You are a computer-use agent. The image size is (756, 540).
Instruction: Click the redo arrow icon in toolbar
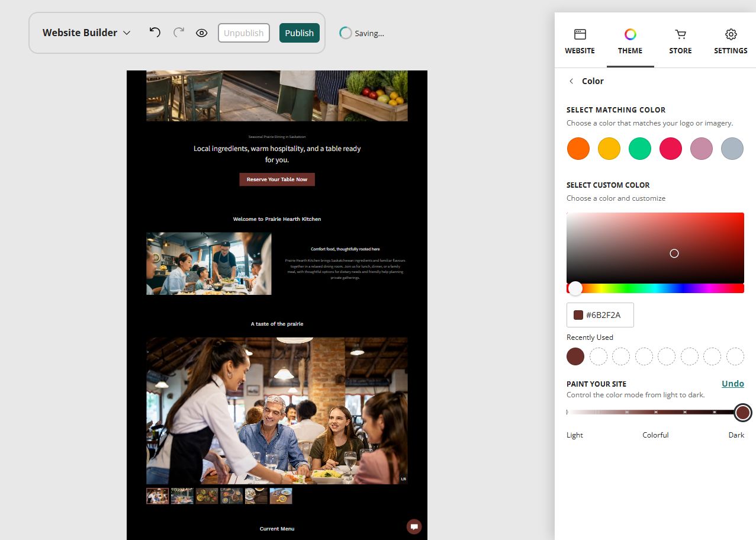click(x=179, y=33)
